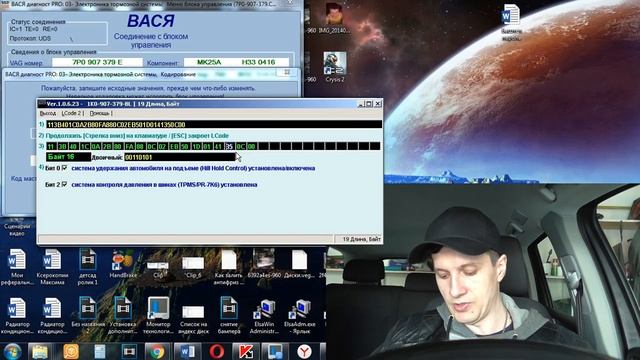This screenshot has height=360, width=640.
Task: Open 'Монитор технологи...' desktop shortcut
Action: click(158, 316)
